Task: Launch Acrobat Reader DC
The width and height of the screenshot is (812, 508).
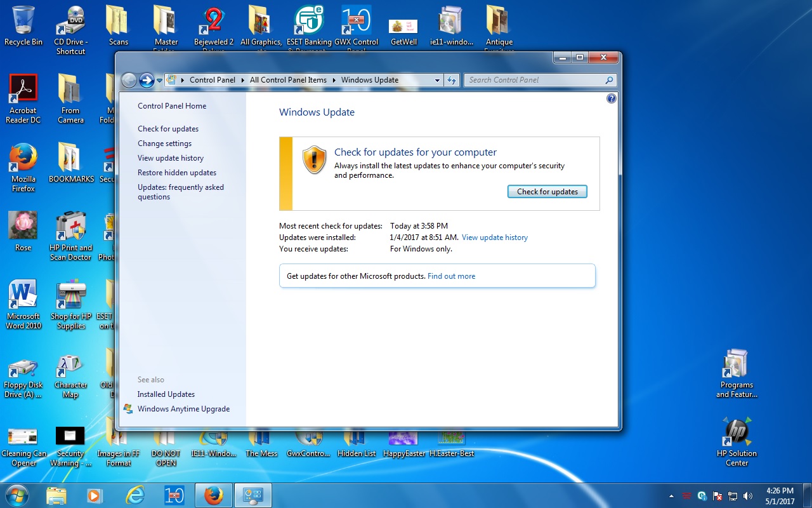Action: (x=23, y=99)
